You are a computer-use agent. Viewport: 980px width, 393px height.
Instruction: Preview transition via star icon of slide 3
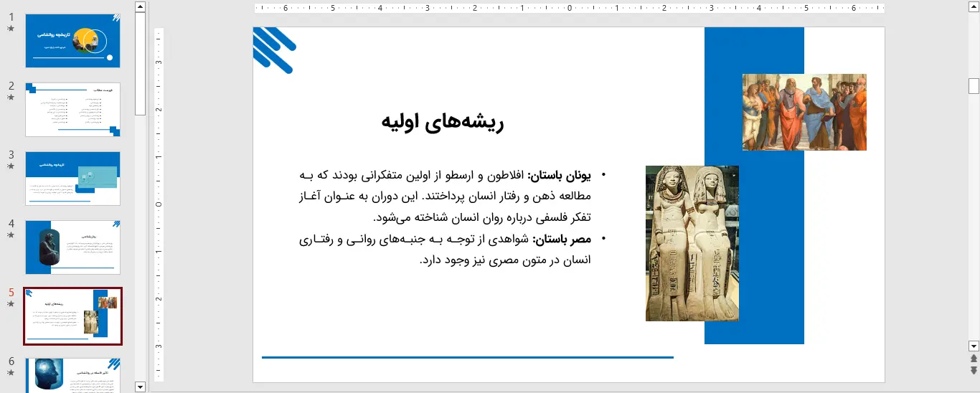(x=11, y=166)
